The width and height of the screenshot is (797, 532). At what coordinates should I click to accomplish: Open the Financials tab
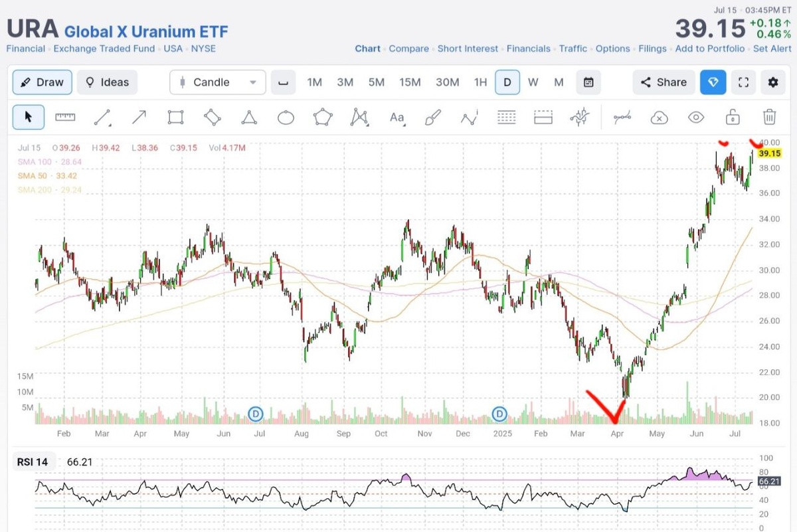tap(529, 48)
